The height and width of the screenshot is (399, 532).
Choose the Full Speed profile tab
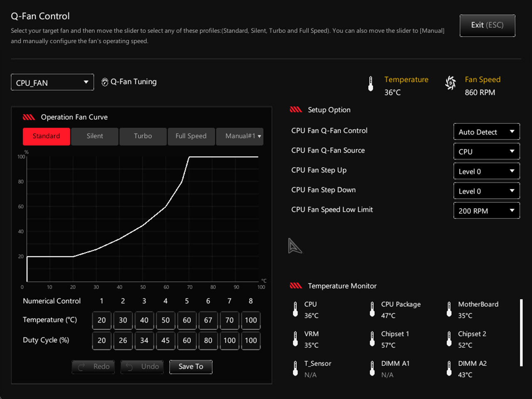point(191,136)
